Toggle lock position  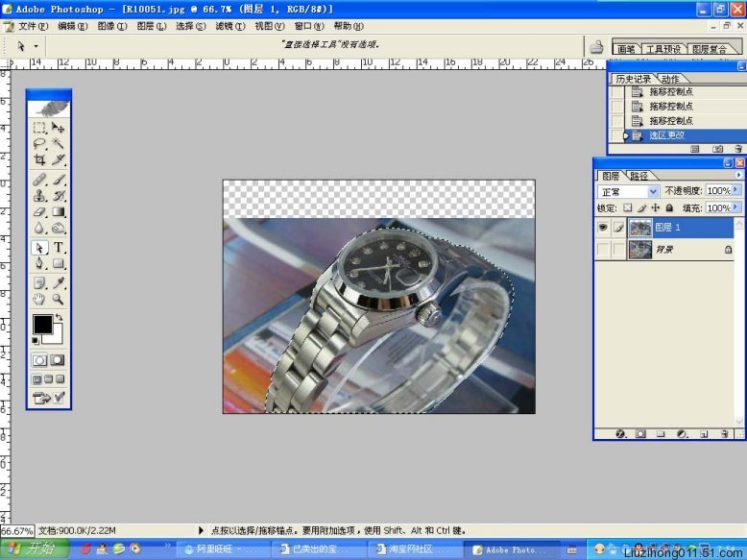pyautogui.click(x=656, y=207)
